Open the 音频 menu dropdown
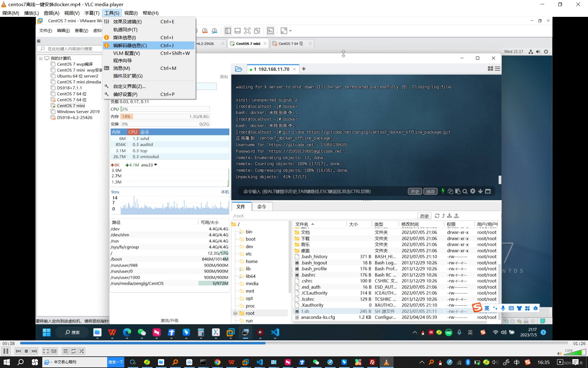 [51, 13]
